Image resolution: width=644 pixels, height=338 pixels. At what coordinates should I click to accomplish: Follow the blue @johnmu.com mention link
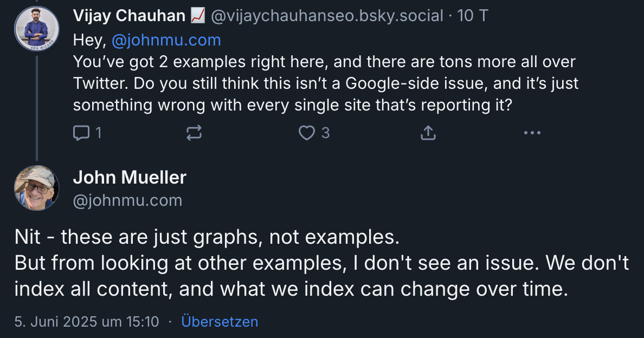[x=166, y=40]
